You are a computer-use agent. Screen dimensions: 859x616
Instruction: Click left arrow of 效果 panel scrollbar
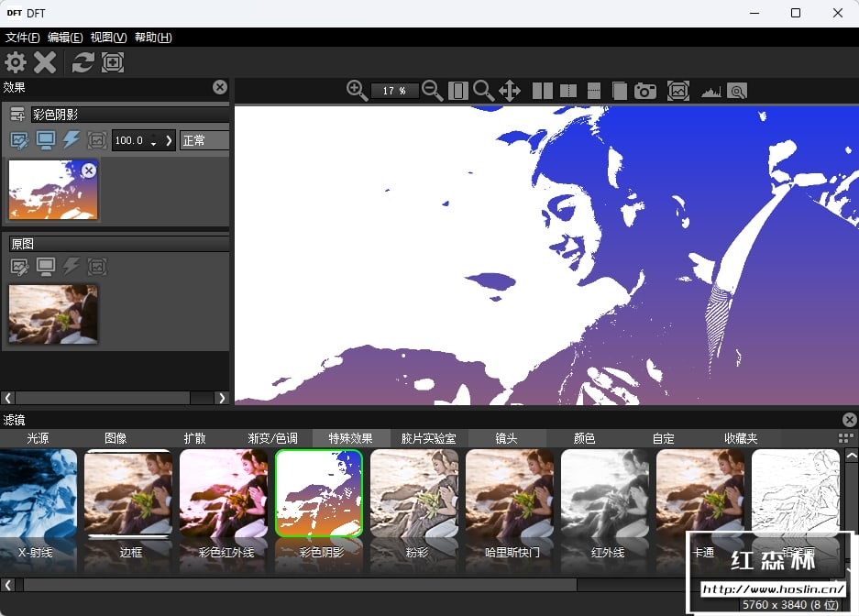tap(7, 398)
